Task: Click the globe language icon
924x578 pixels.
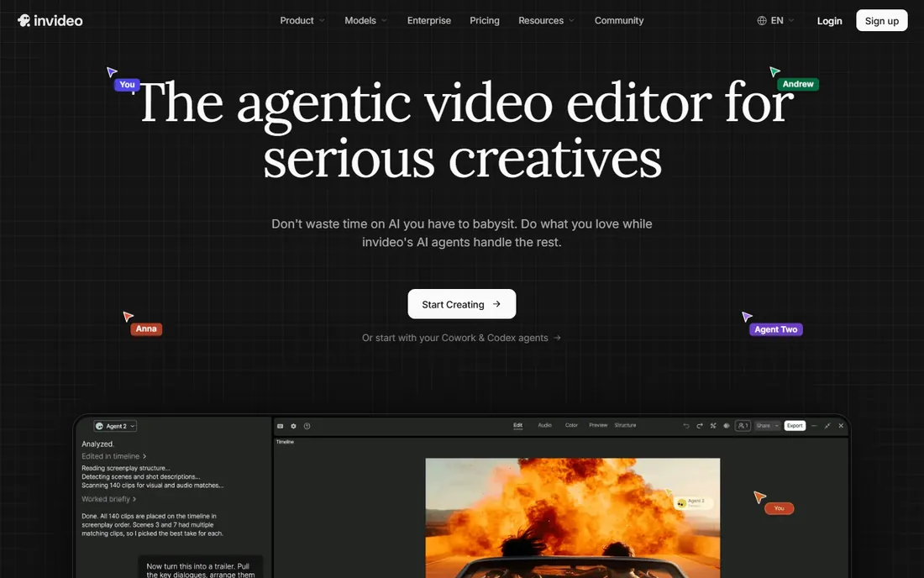Action: (762, 21)
